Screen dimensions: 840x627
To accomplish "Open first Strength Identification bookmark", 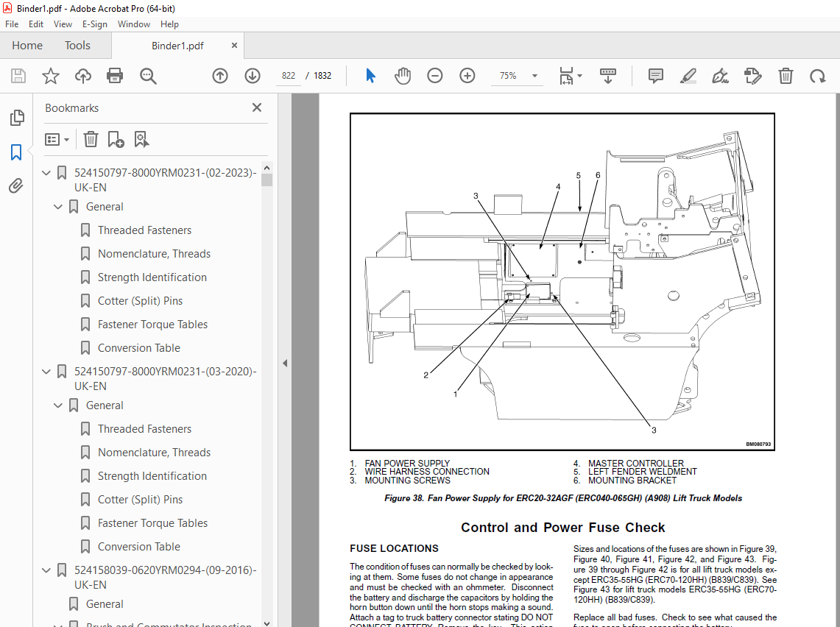I will tap(152, 277).
